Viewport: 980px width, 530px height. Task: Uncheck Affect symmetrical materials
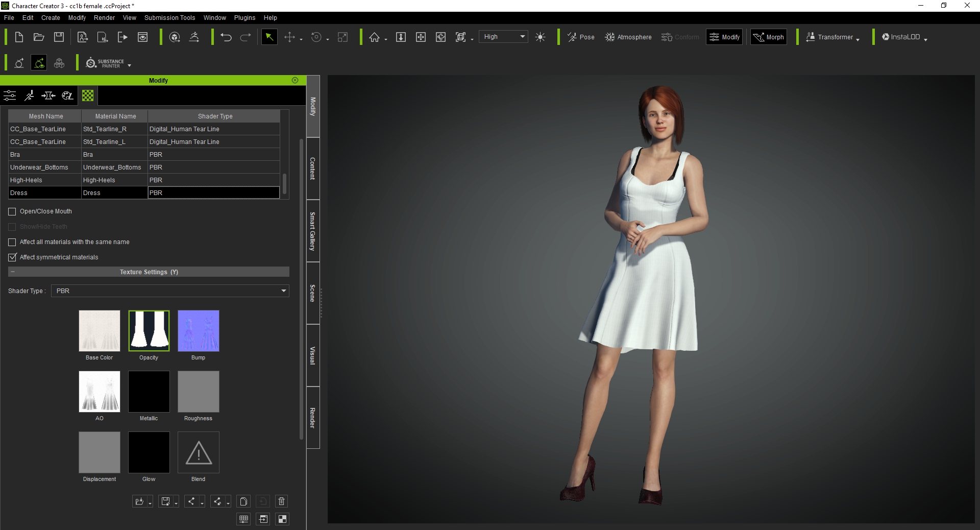tap(12, 257)
